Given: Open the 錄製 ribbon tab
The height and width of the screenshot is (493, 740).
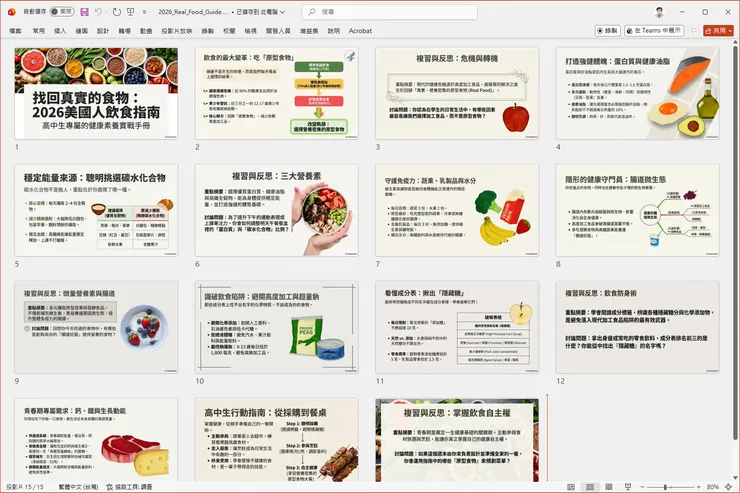Looking at the screenshot, I should [208, 31].
